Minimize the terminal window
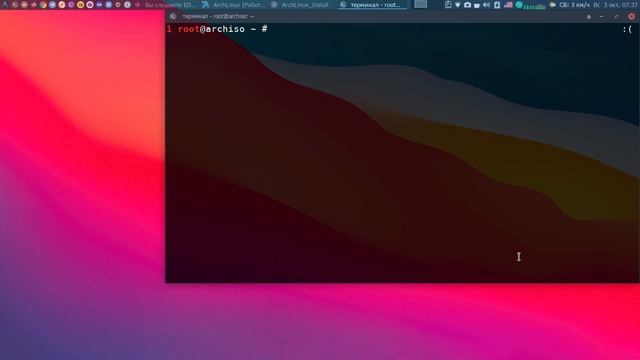The image size is (640, 360). (x=602, y=17)
